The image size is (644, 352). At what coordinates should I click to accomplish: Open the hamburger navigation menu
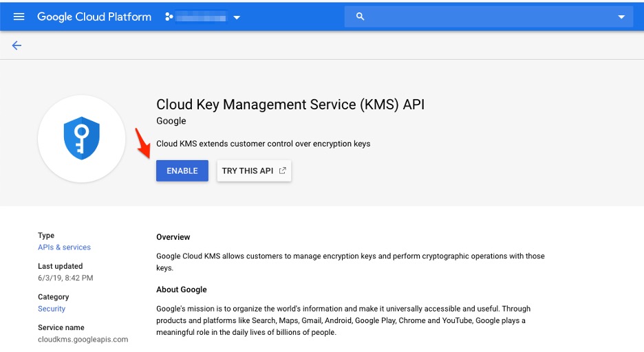pyautogui.click(x=19, y=16)
